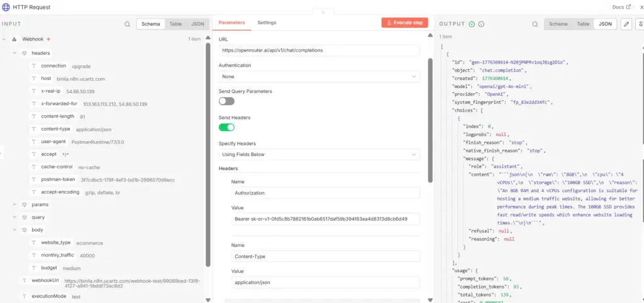Click the query object cube icon

coord(25,217)
